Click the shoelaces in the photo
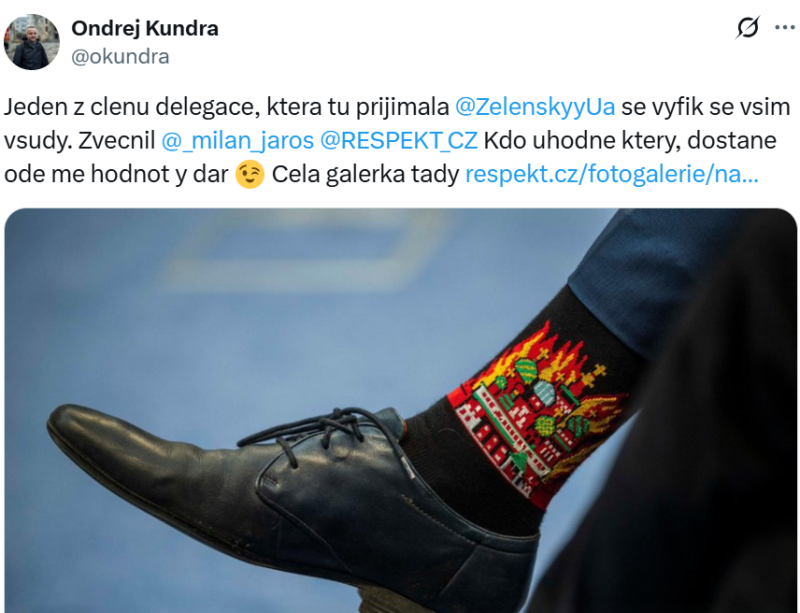 327,434
